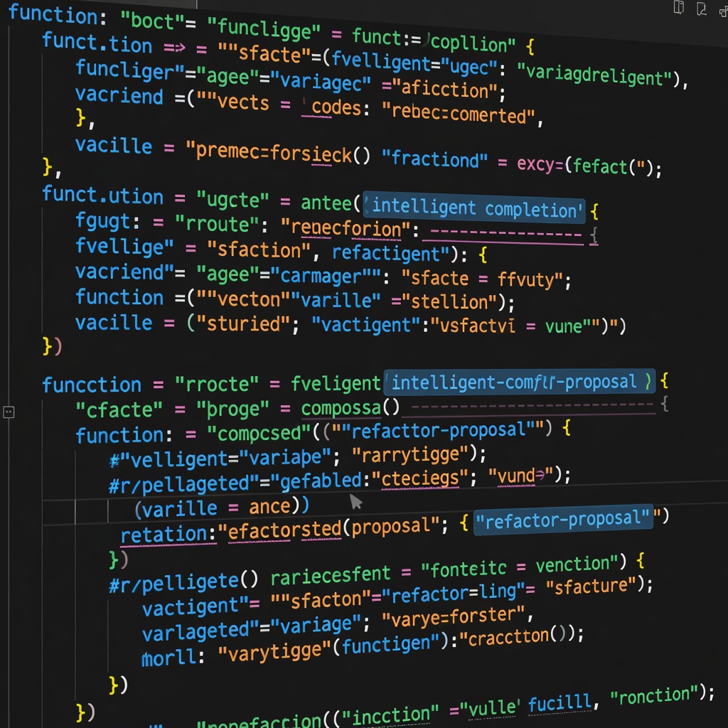The height and width of the screenshot is (728, 728).
Task: Click the highlighted 'intelligent completion' suggestion
Action: 473,208
